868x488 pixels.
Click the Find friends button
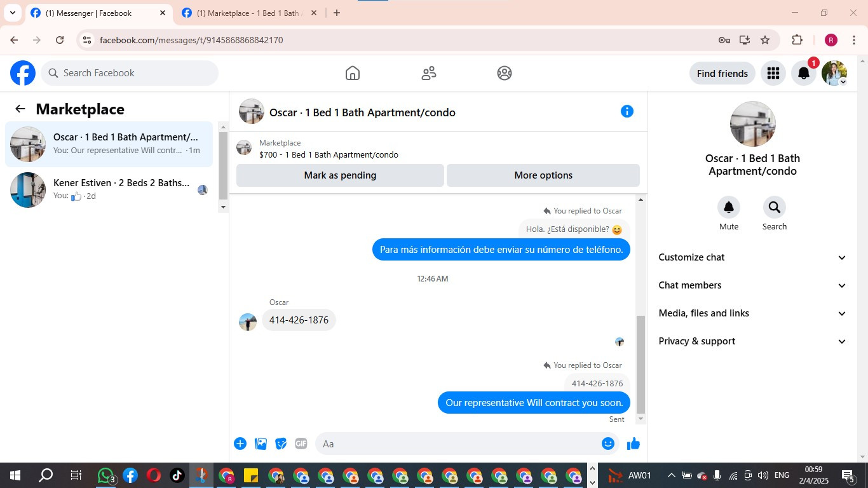pos(722,73)
